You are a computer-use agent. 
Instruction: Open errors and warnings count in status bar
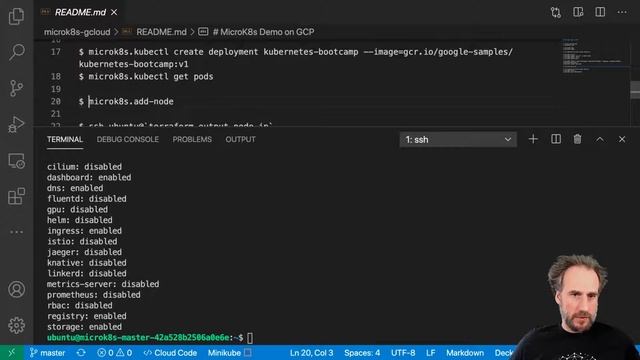click(114, 353)
